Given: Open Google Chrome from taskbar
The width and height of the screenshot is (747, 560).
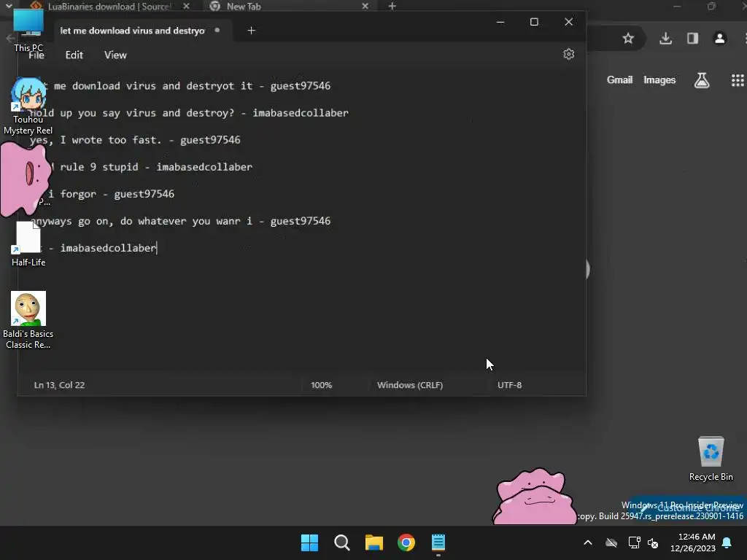Looking at the screenshot, I should 406,542.
